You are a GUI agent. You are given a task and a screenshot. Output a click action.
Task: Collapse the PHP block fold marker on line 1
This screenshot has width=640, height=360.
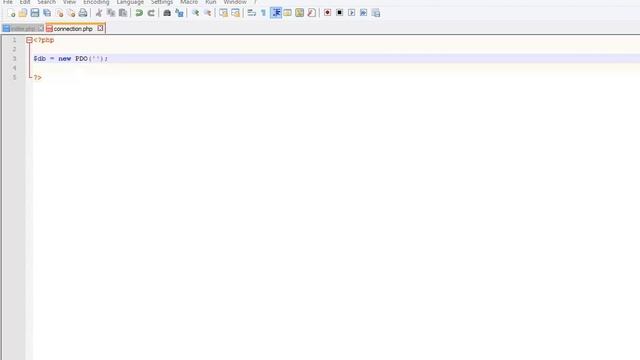point(29,40)
